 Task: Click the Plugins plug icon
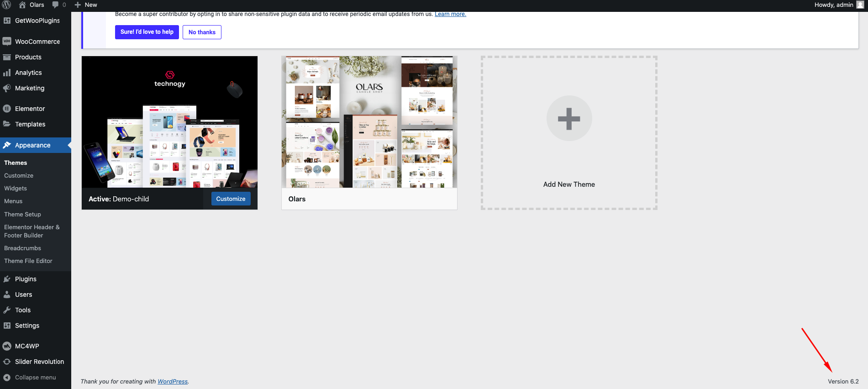coord(7,279)
